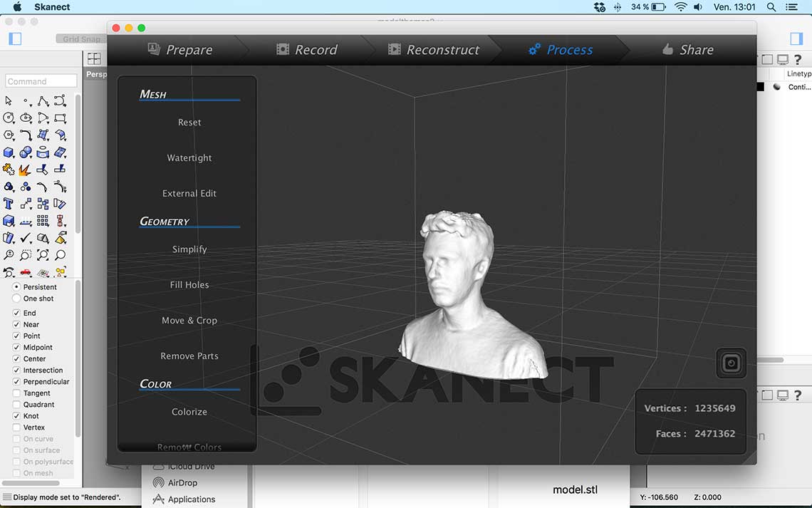812x508 pixels.
Task: Click the layer material sphere icon
Action: 777,86
